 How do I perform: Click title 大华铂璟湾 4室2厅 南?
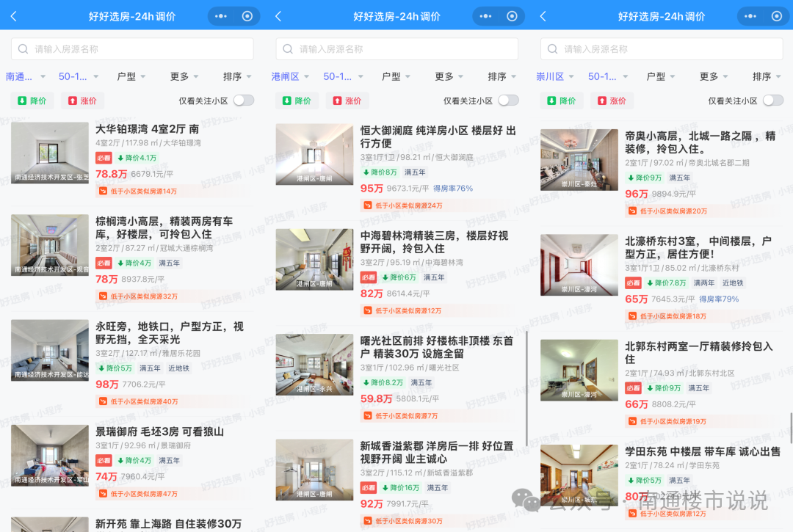click(x=147, y=129)
